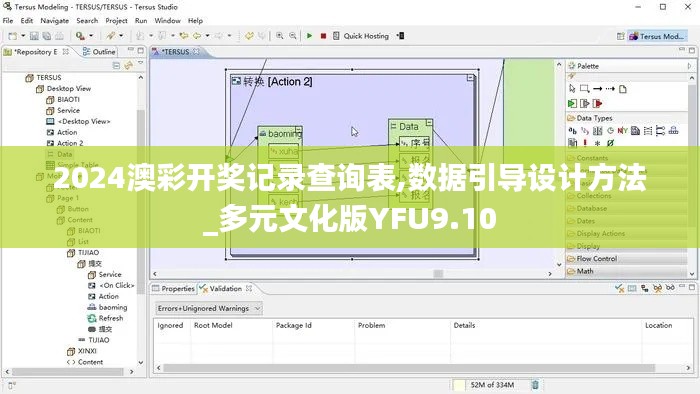Pick the Date clock data type icon
The height and width of the screenshot is (394, 700).
coord(610,131)
